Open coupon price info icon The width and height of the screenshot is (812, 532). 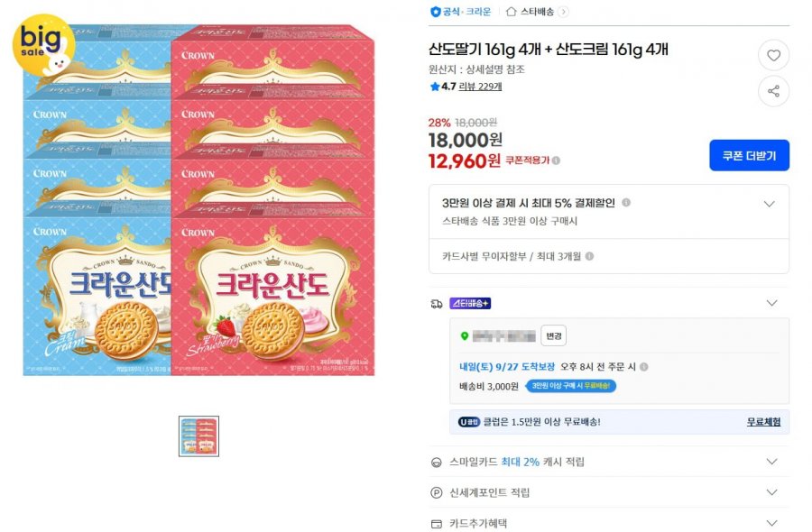click(556, 161)
